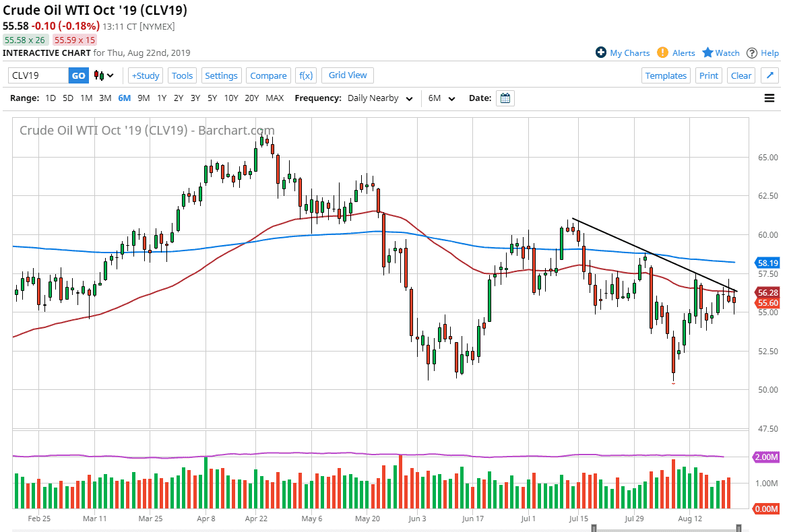Change chart style via candlestick icon
787x532 pixels.
(98, 75)
